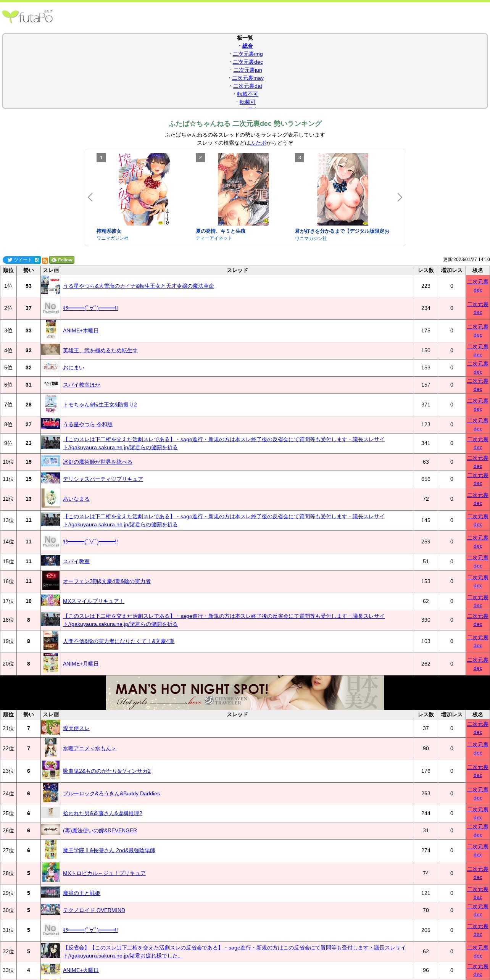The image size is (490, 980).
Task: Open thread スパイ教室ほか
Action: click(82, 385)
